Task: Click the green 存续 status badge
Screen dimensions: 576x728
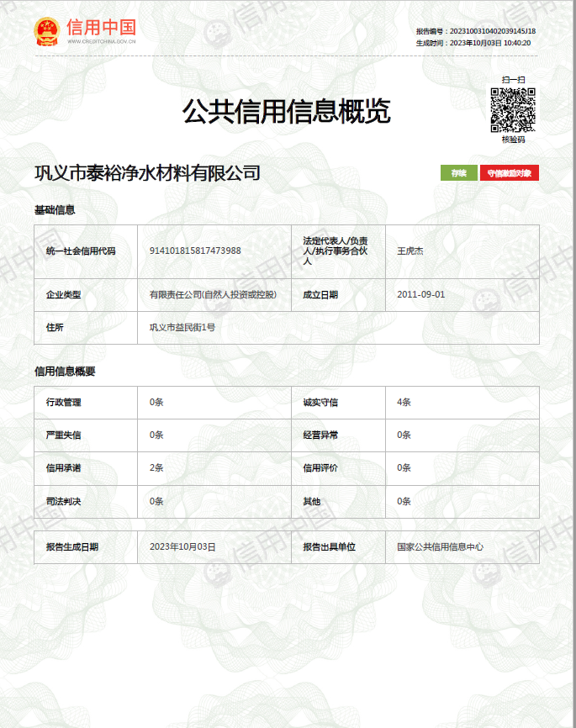Action: pyautogui.click(x=459, y=173)
